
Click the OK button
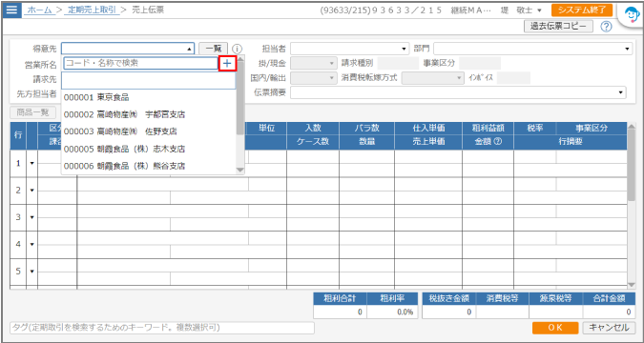click(x=555, y=328)
